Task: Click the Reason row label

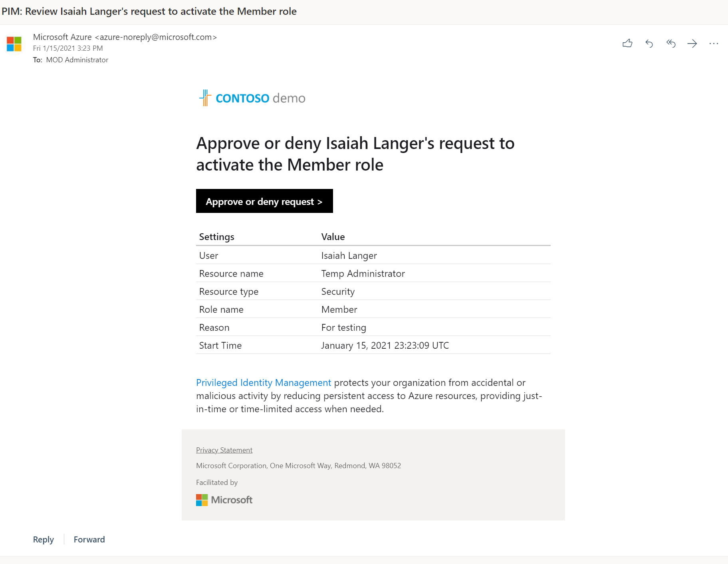Action: coord(214,328)
